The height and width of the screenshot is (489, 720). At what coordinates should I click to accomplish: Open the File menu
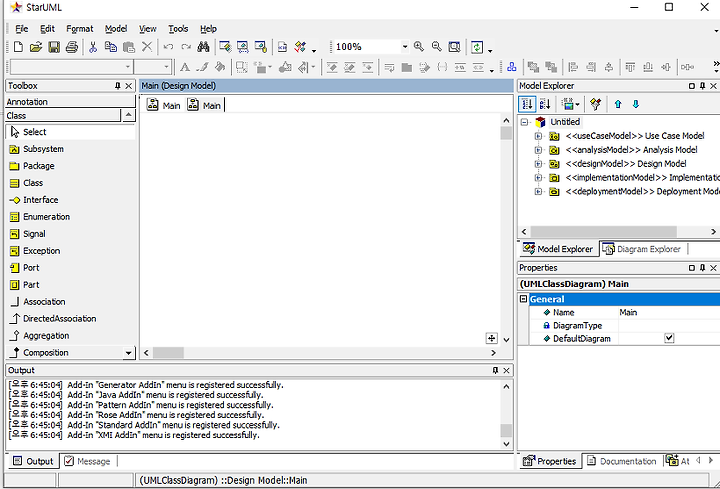pyautogui.click(x=22, y=29)
